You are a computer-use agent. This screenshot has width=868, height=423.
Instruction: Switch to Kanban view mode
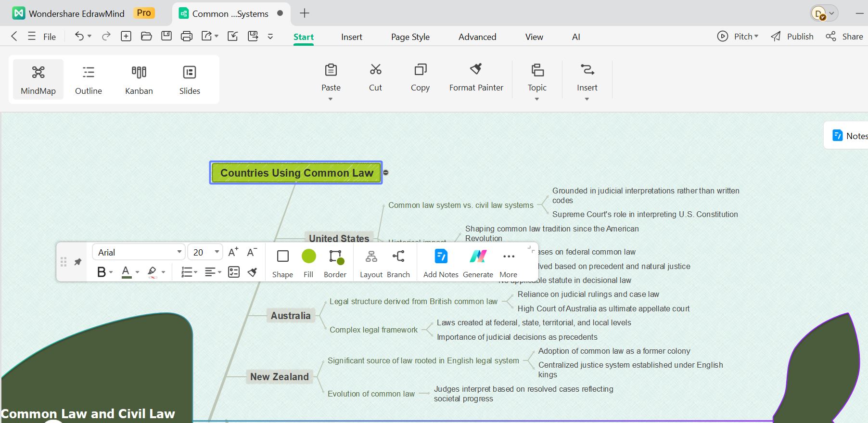pos(139,79)
